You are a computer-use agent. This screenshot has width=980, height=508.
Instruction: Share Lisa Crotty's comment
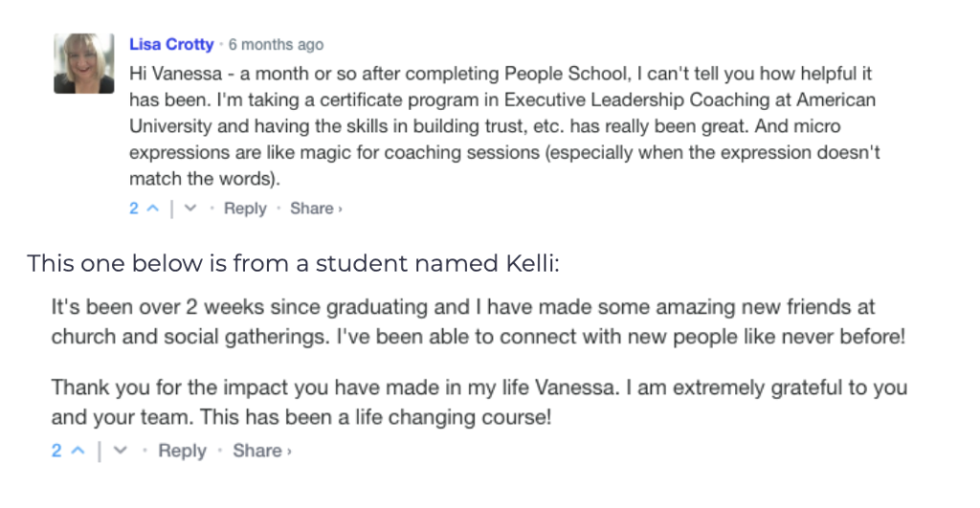(x=312, y=209)
